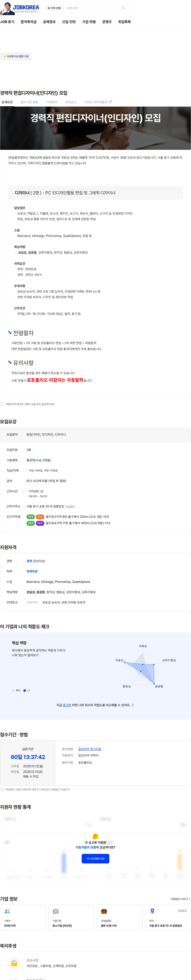
Task: Open the 지도보기 link beside 근무지주소
Action: coord(70,506)
